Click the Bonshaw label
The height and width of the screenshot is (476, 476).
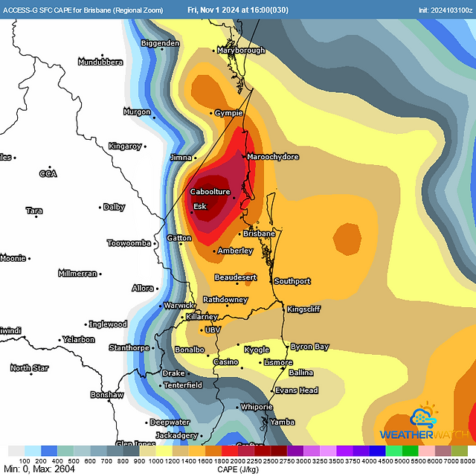point(107,395)
